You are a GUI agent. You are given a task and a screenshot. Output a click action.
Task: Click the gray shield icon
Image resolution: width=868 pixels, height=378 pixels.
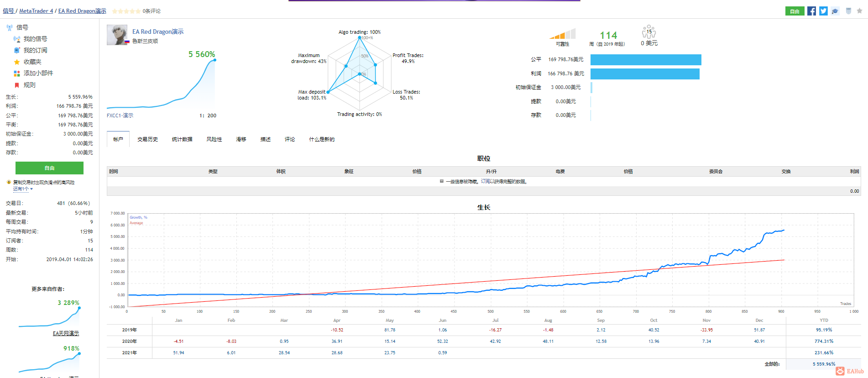[848, 11]
